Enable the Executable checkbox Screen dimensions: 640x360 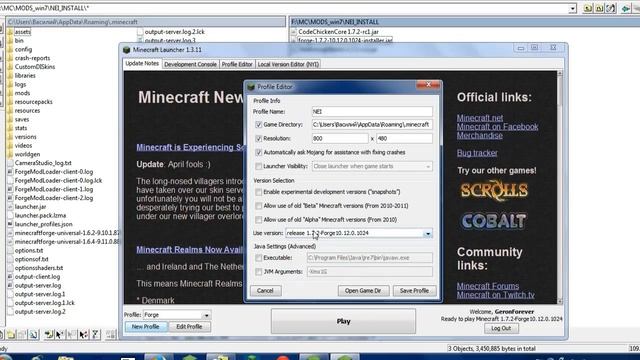258,258
